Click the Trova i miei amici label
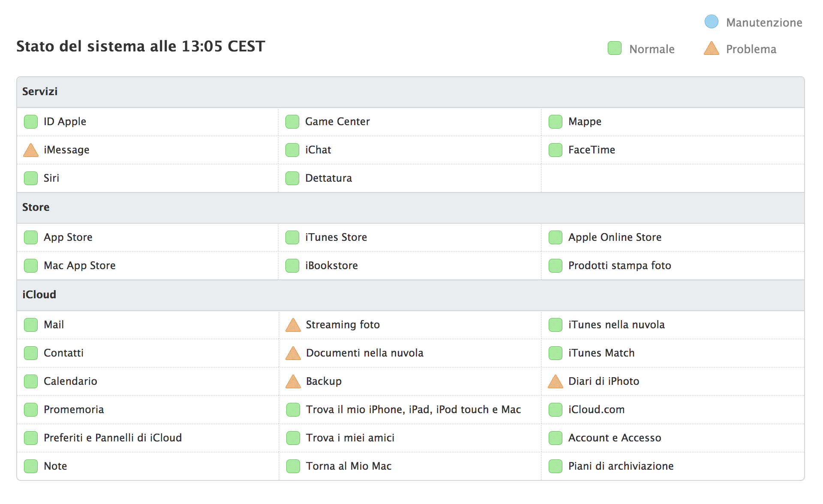The width and height of the screenshot is (823, 504). point(350,438)
